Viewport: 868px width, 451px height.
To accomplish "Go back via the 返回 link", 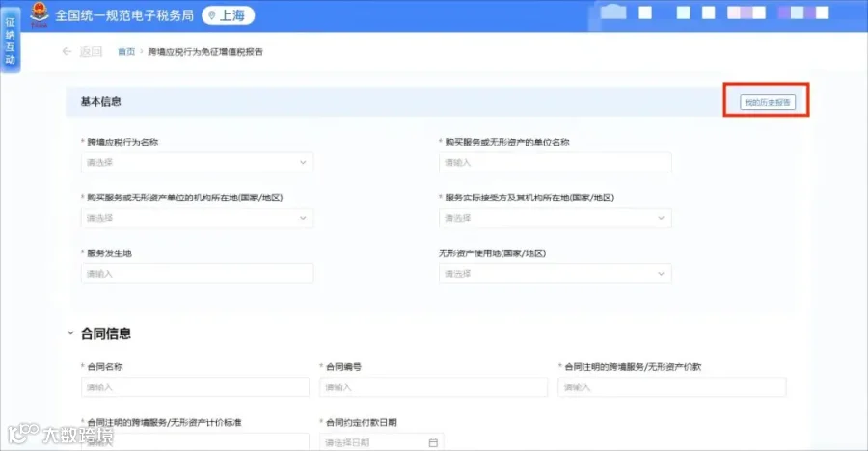I will [x=91, y=51].
